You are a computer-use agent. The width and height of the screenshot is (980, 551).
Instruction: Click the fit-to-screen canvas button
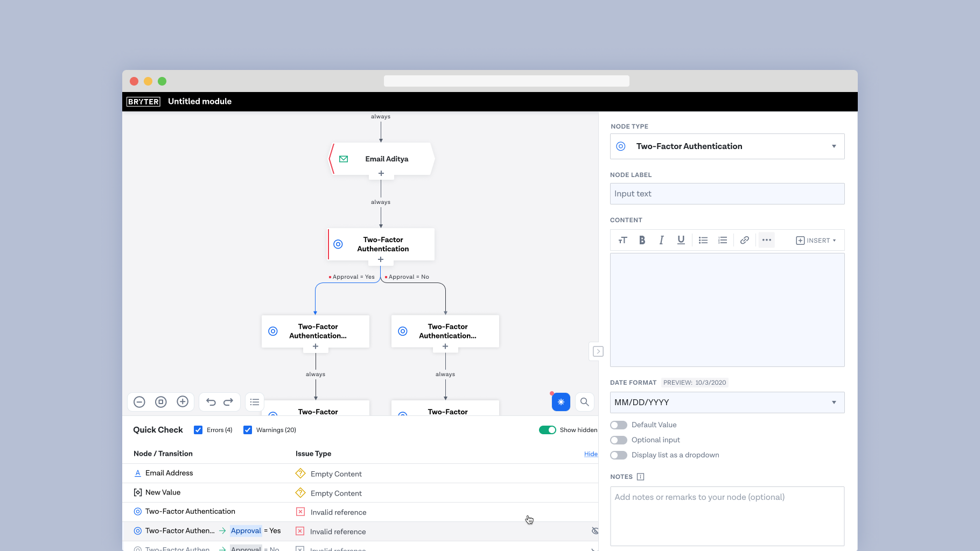coord(161,402)
